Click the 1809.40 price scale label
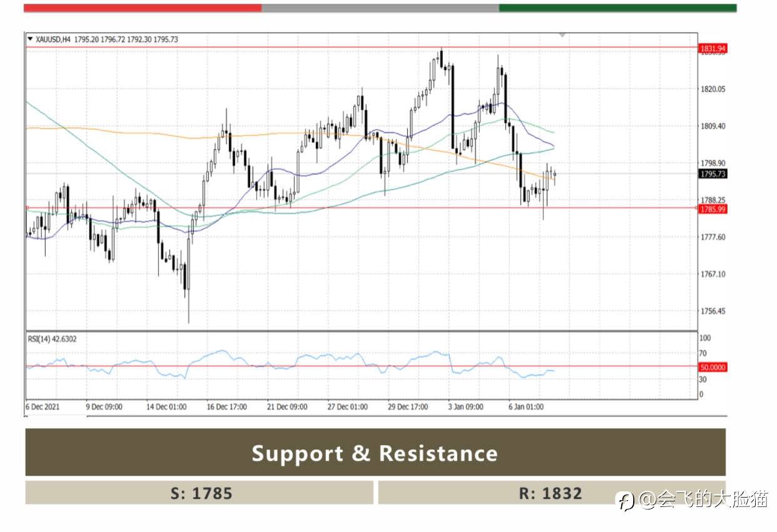 (x=713, y=126)
